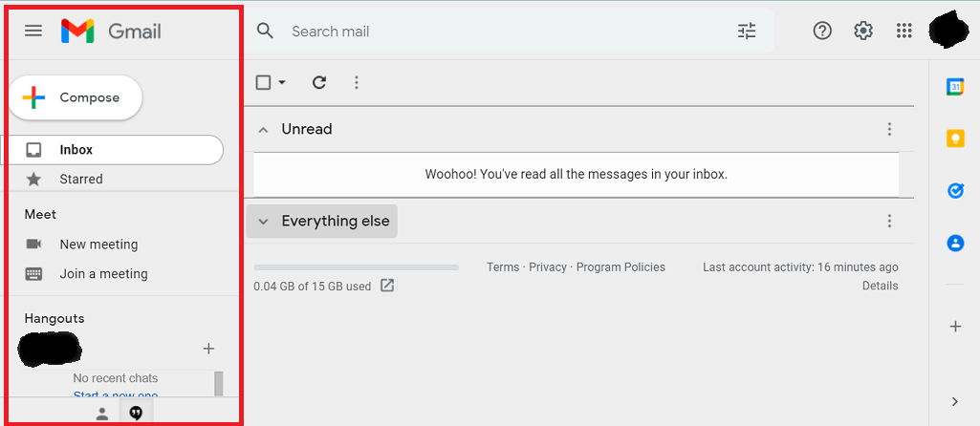Click the Hangouts chat list scrollbar
Screen dimensions: 980x426
pos(219,384)
